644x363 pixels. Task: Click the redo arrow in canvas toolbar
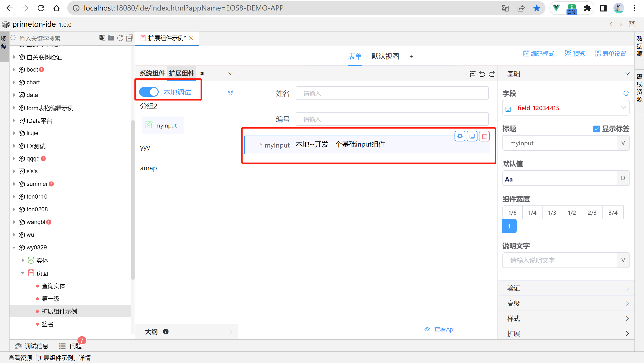[x=492, y=74]
